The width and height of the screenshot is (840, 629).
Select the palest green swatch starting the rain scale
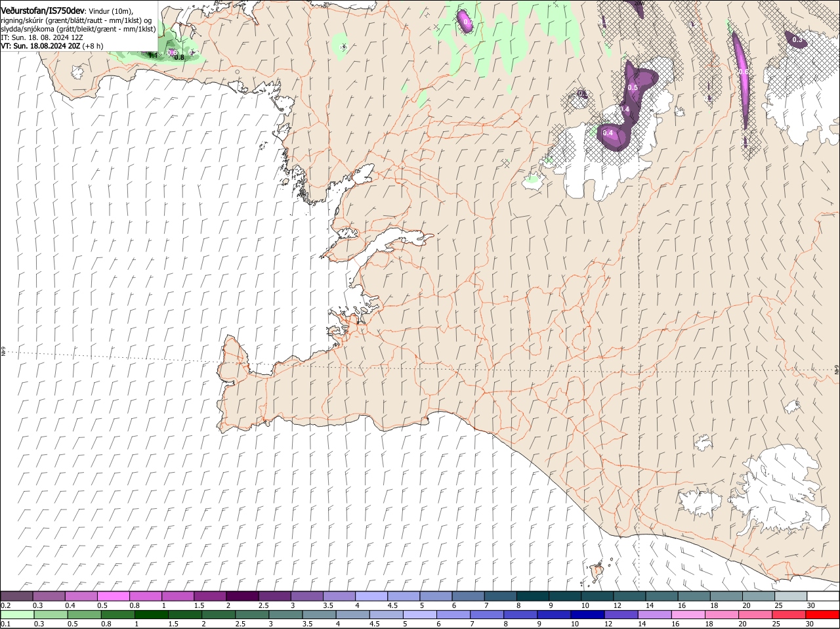(x=17, y=614)
